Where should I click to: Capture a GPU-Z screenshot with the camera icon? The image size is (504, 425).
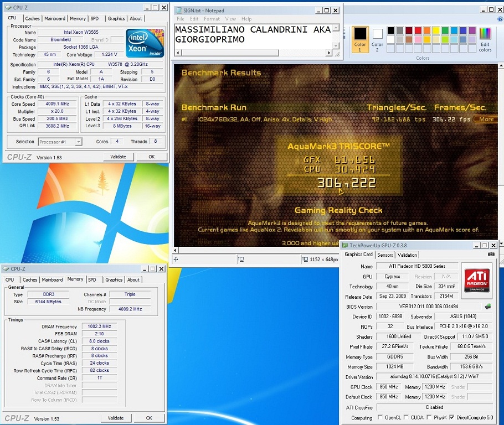tap(491, 255)
